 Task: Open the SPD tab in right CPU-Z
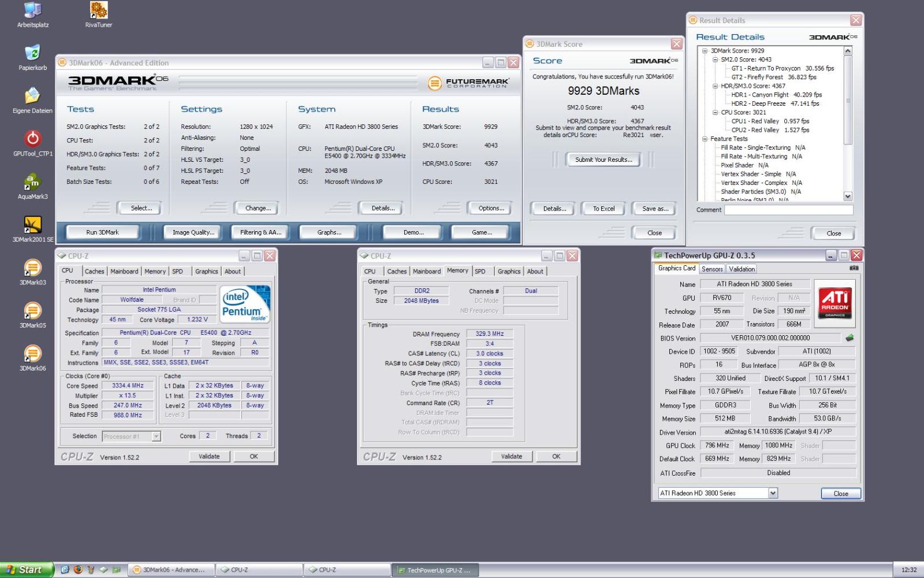tap(480, 271)
